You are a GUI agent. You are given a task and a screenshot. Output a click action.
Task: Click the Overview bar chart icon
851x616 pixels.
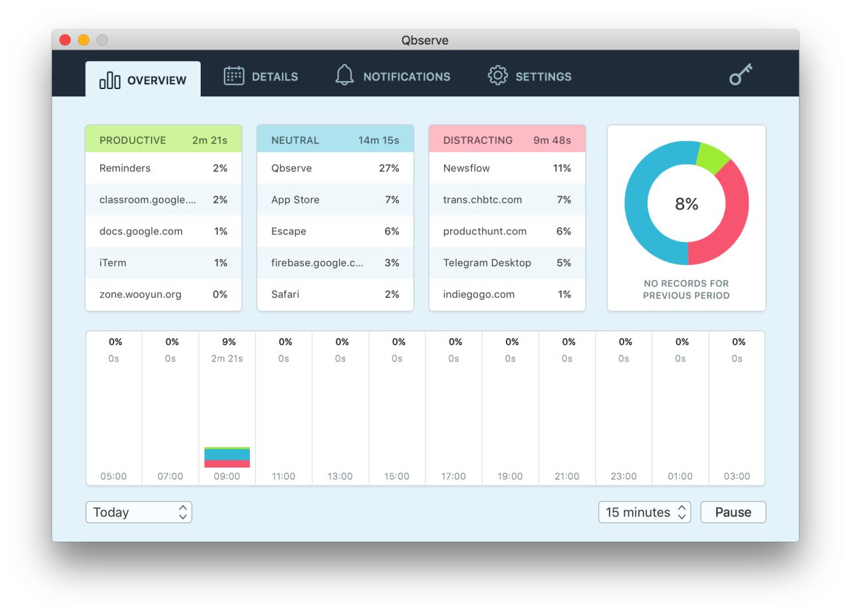point(110,80)
